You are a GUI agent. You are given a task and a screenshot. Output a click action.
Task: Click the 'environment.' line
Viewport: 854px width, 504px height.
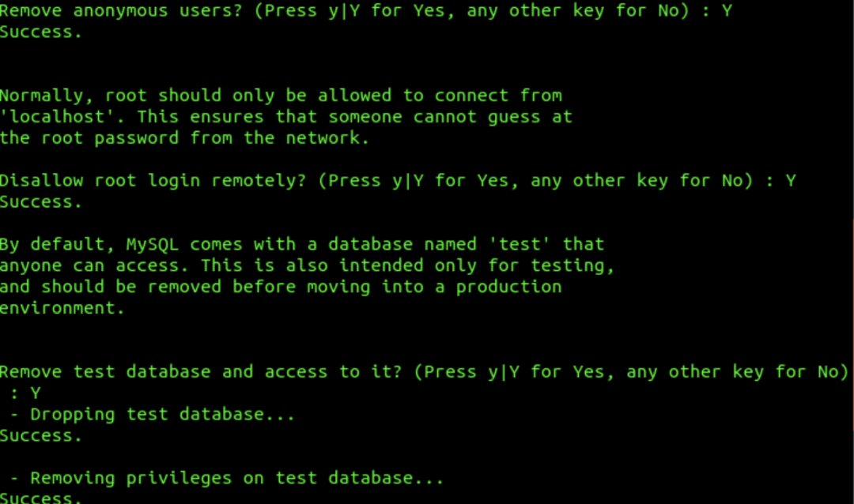63,308
